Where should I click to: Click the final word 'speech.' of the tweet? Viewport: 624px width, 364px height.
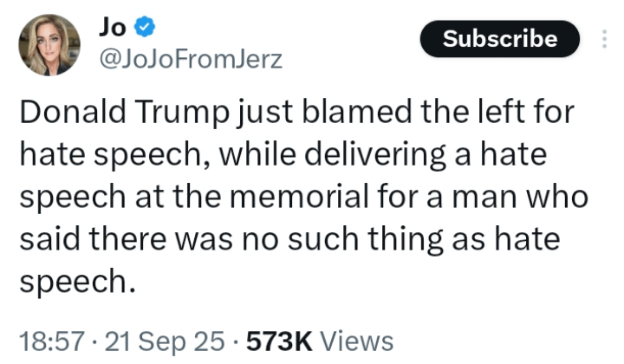tap(78, 282)
